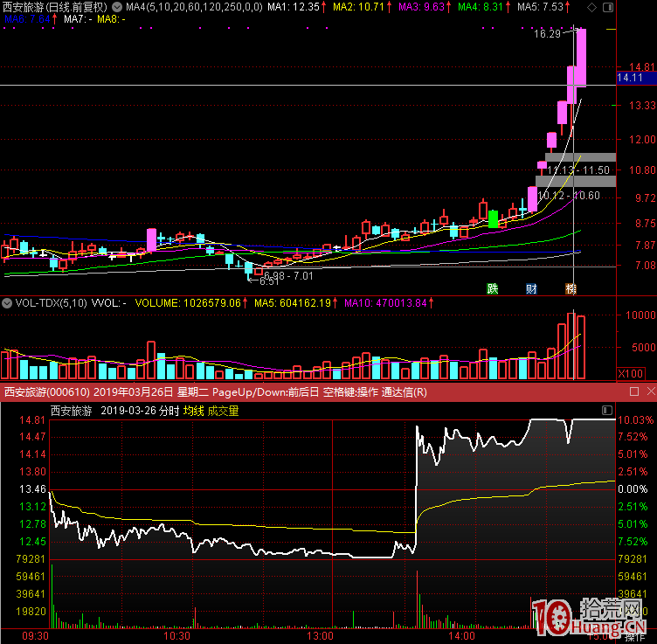Click the 操作 button at bottom right

pos(635,637)
